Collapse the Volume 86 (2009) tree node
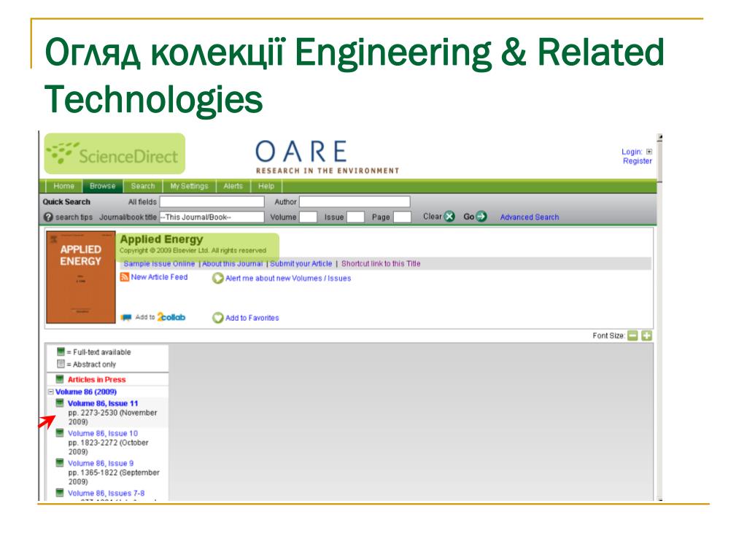The width and height of the screenshot is (747, 560). (50, 392)
